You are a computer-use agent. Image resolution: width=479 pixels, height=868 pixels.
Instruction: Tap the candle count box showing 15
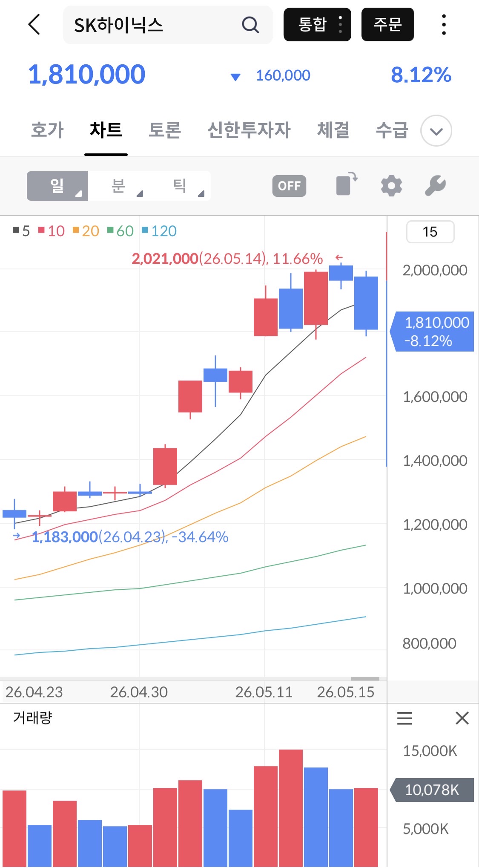[430, 232]
